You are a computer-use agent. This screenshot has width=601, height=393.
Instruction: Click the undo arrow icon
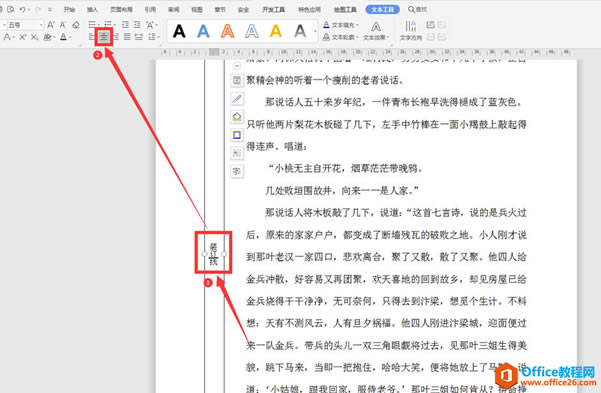click(22, 9)
